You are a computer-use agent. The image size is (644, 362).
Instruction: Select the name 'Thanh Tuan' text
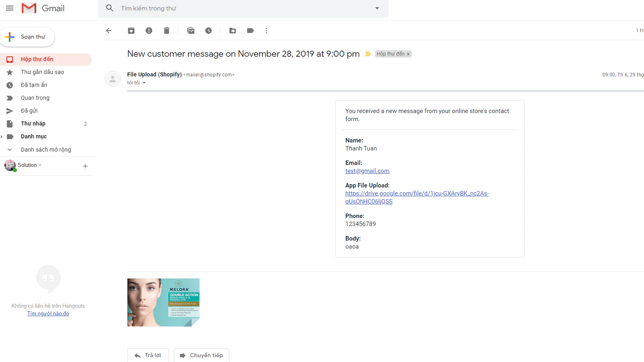pos(361,148)
